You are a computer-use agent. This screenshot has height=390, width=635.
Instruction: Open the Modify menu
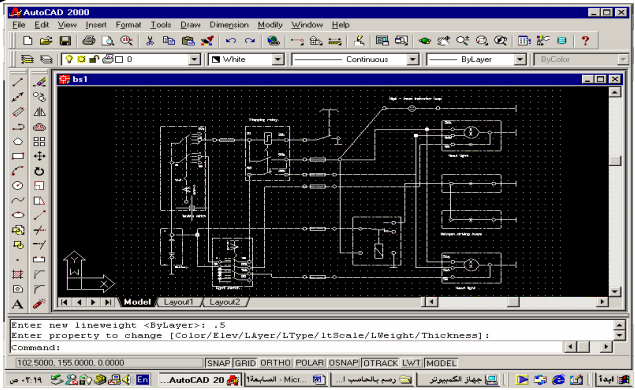tap(270, 25)
